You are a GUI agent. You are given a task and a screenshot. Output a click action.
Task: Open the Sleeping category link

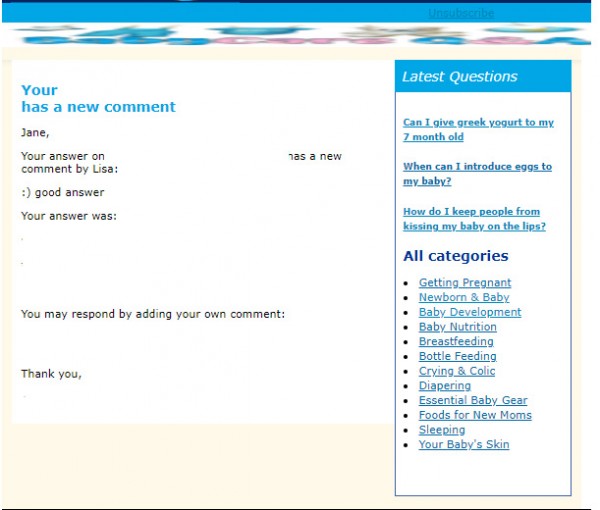442,430
